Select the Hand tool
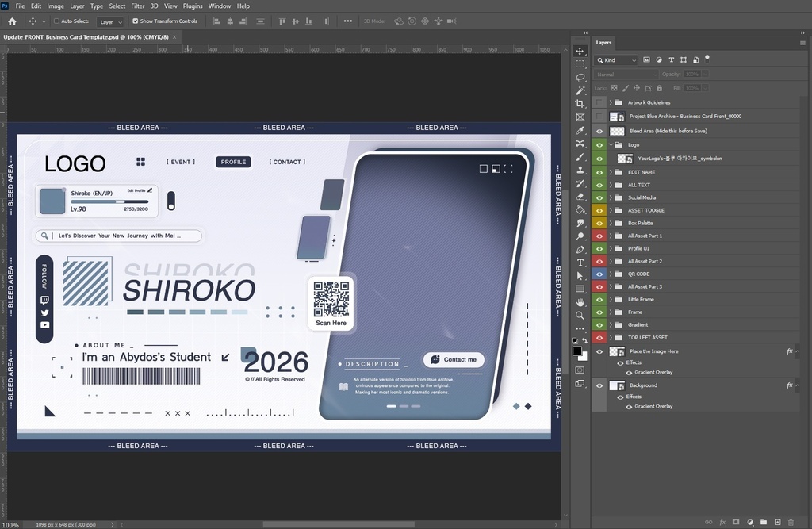Viewport: 812px width, 529px height. pyautogui.click(x=580, y=302)
